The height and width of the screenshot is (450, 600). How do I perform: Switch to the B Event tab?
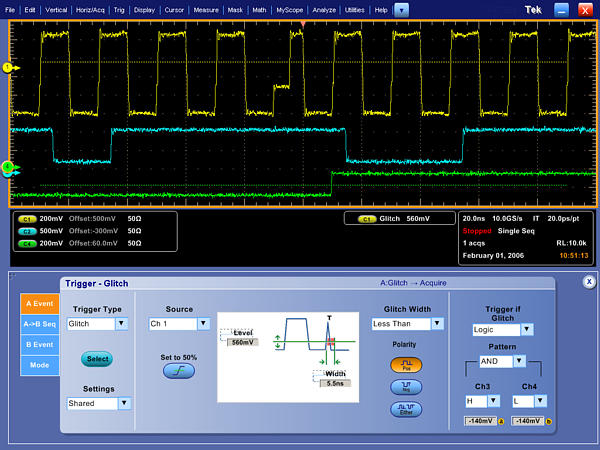coord(39,344)
